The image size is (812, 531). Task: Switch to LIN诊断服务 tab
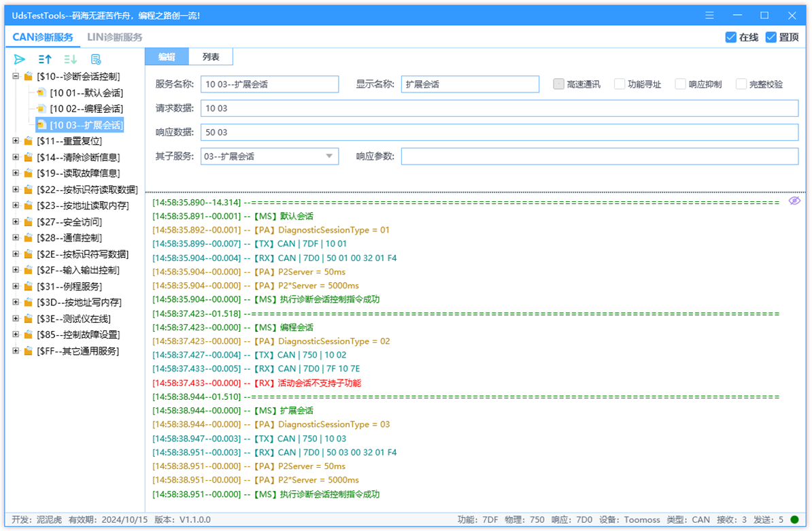[114, 37]
